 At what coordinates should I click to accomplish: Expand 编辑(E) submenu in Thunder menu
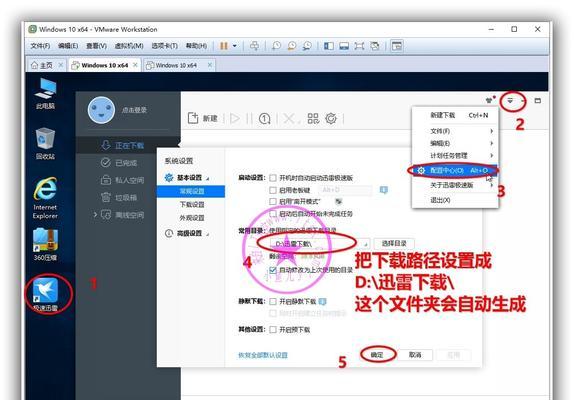(x=455, y=143)
